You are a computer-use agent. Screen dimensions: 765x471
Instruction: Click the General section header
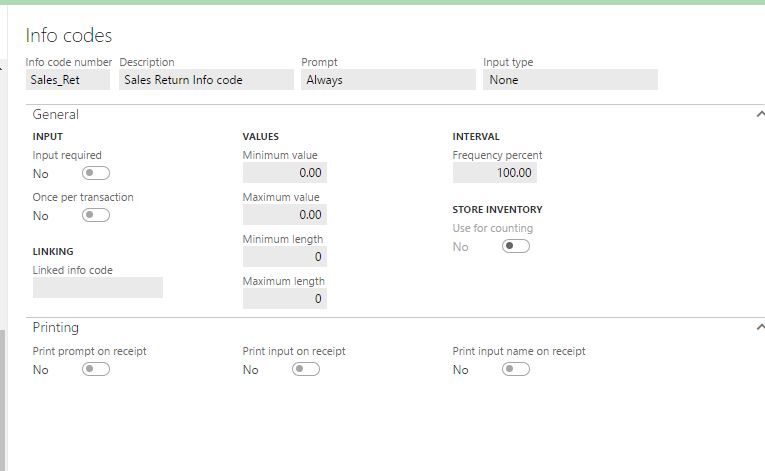56,114
